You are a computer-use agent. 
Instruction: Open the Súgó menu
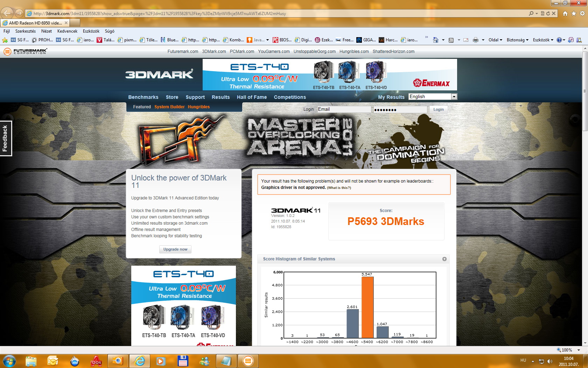[110, 31]
